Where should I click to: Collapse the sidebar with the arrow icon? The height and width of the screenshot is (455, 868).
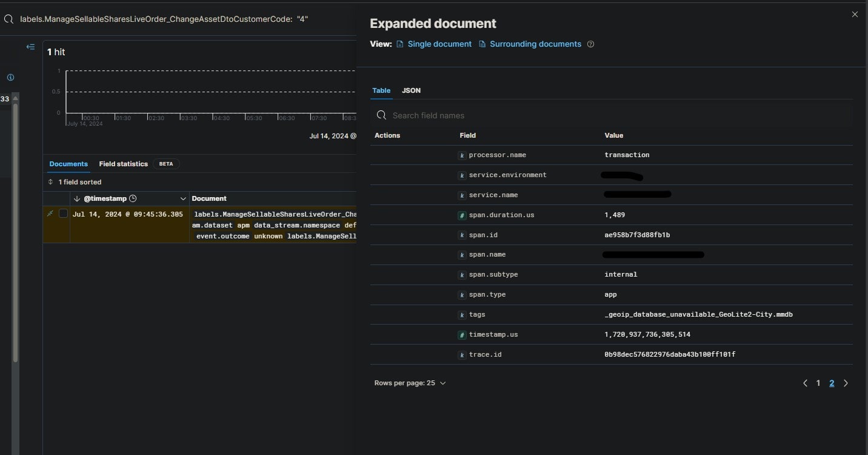click(x=30, y=47)
